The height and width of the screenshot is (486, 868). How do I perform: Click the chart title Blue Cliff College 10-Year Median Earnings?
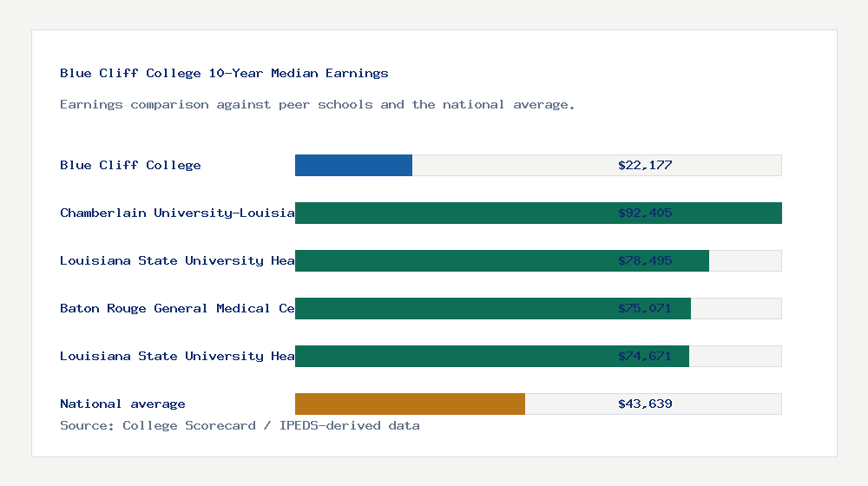coord(224,73)
